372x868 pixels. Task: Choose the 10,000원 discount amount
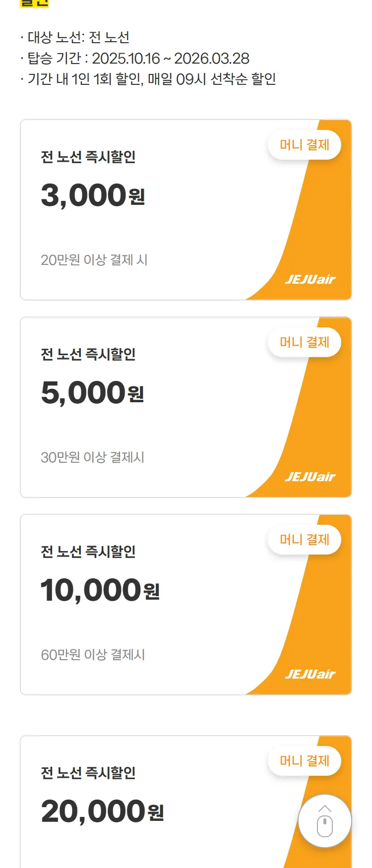(100, 590)
